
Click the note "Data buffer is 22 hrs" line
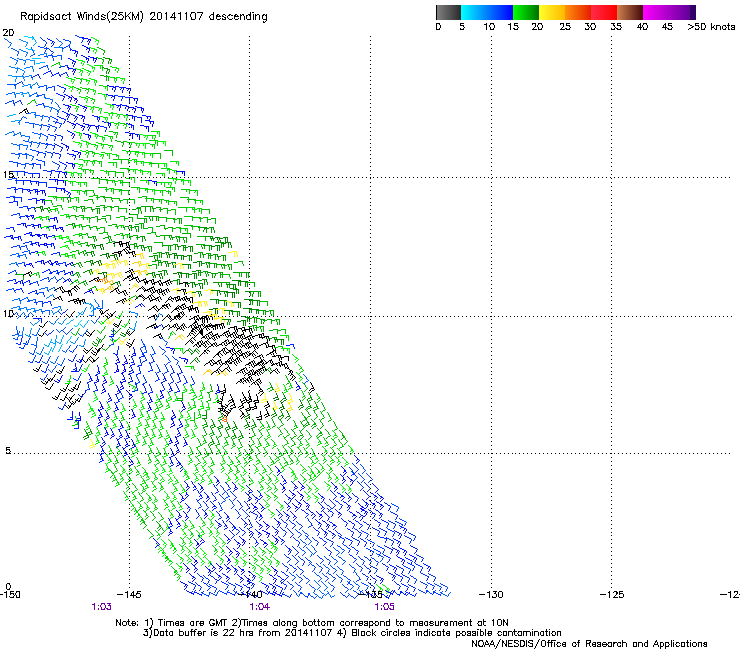click(x=352, y=633)
